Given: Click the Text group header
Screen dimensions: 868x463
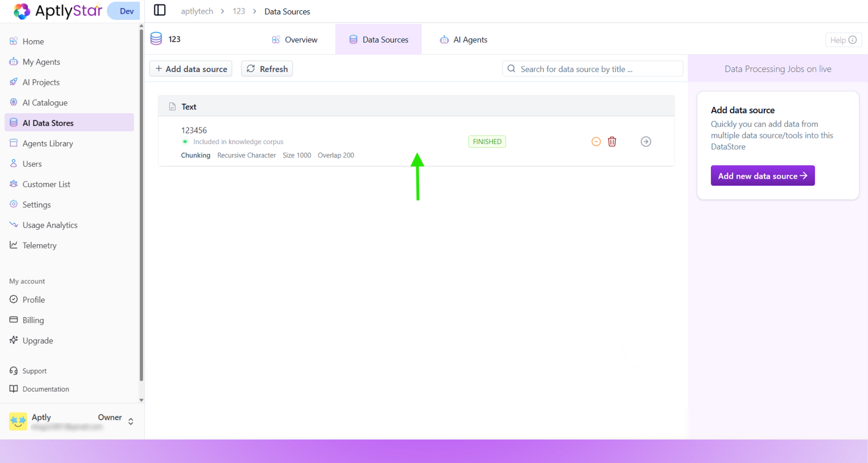Looking at the screenshot, I should 416,106.
